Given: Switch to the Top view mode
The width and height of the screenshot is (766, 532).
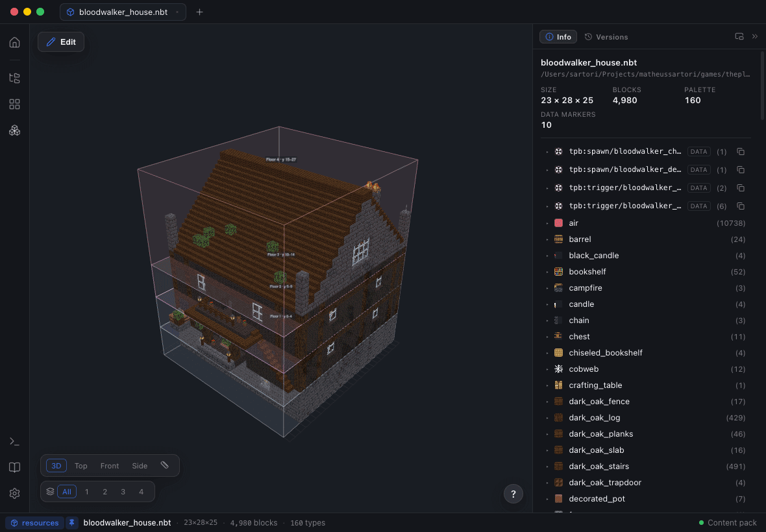Looking at the screenshot, I should 81,466.
